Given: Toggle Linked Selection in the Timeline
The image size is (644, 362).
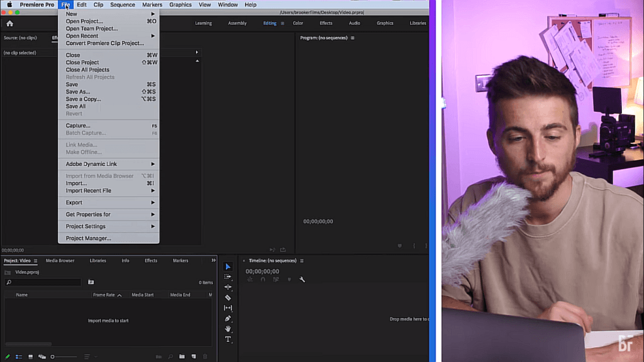Looking at the screenshot, I should 276,280.
